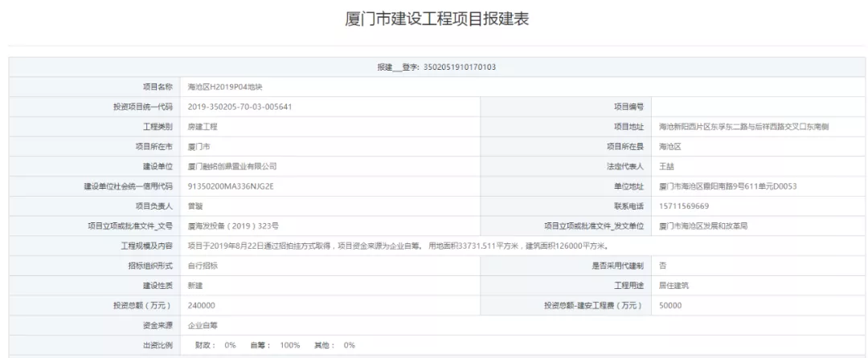Image resolution: width=868 pixels, height=358 pixels.
Task: Select the 财政 percentage 0%
Action: point(231,345)
